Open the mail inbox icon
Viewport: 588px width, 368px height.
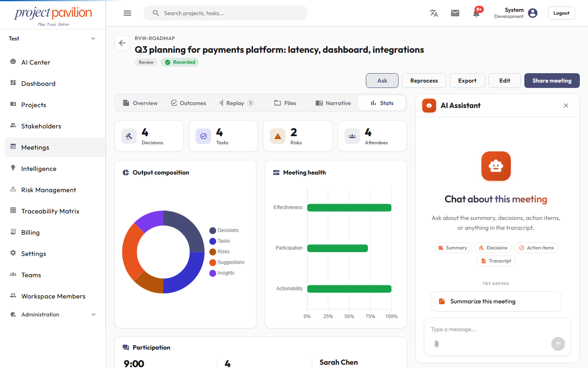[x=455, y=13]
